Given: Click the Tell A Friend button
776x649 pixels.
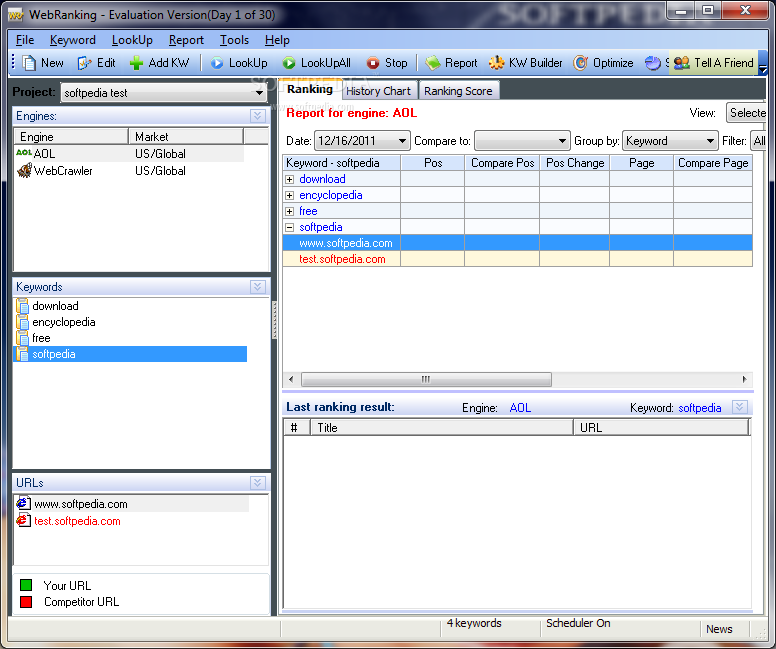Looking at the screenshot, I should tap(713, 63).
